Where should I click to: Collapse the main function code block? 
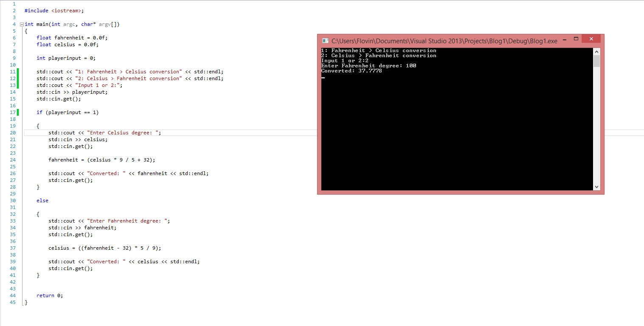click(x=22, y=24)
